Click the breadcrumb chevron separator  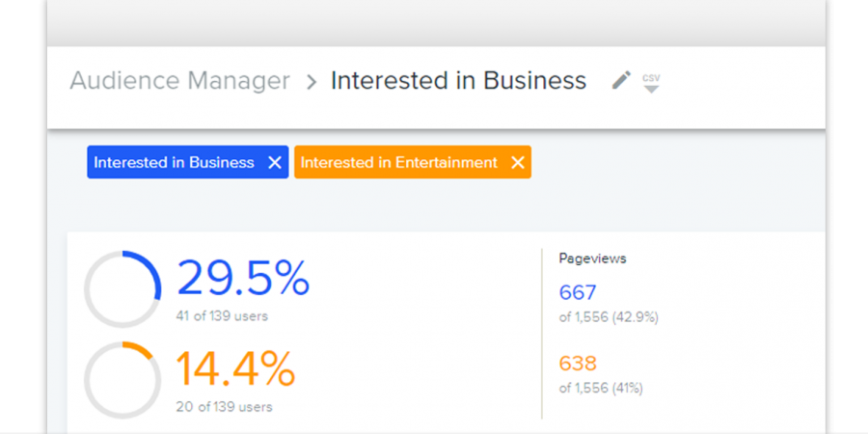pos(311,82)
